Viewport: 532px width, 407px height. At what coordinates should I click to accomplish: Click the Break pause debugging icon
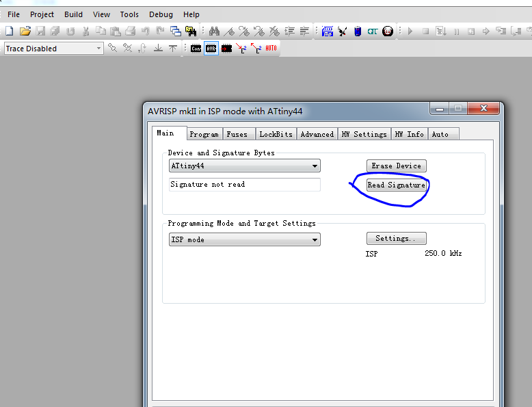pos(456,31)
